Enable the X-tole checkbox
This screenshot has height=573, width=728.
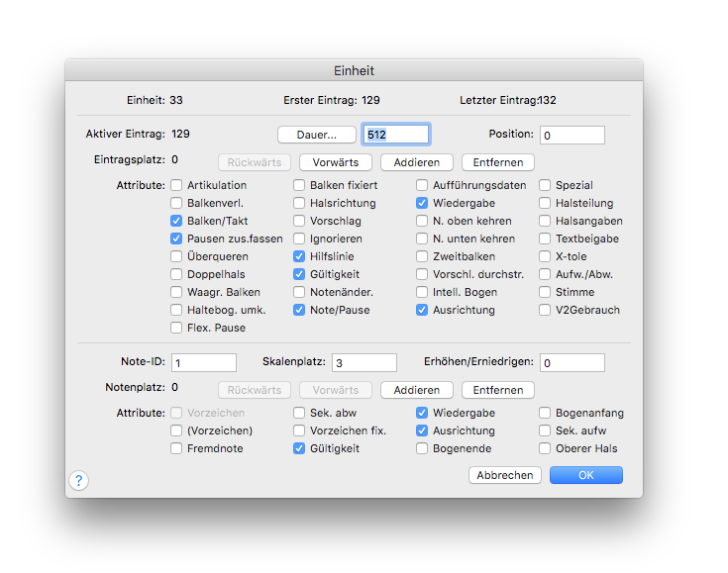pos(545,256)
